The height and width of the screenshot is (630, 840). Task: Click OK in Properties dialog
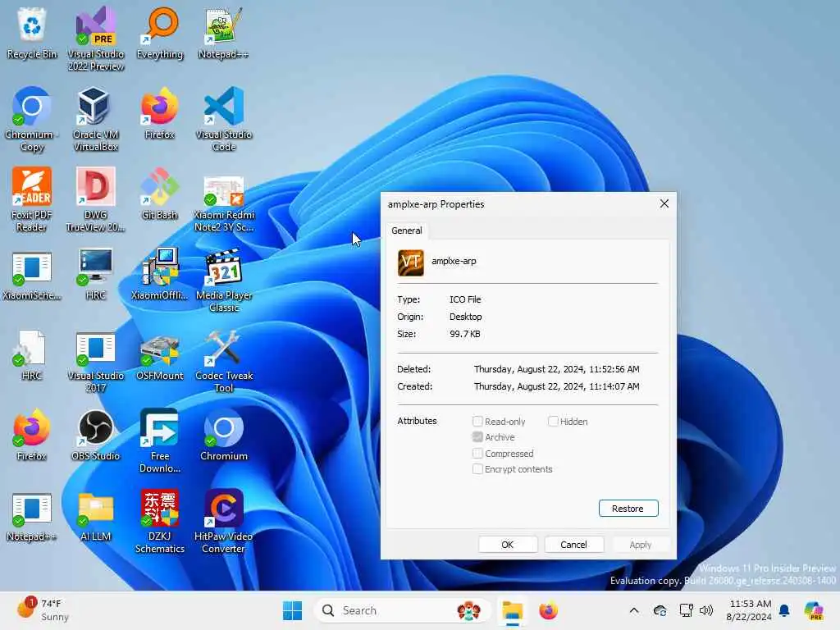click(507, 545)
